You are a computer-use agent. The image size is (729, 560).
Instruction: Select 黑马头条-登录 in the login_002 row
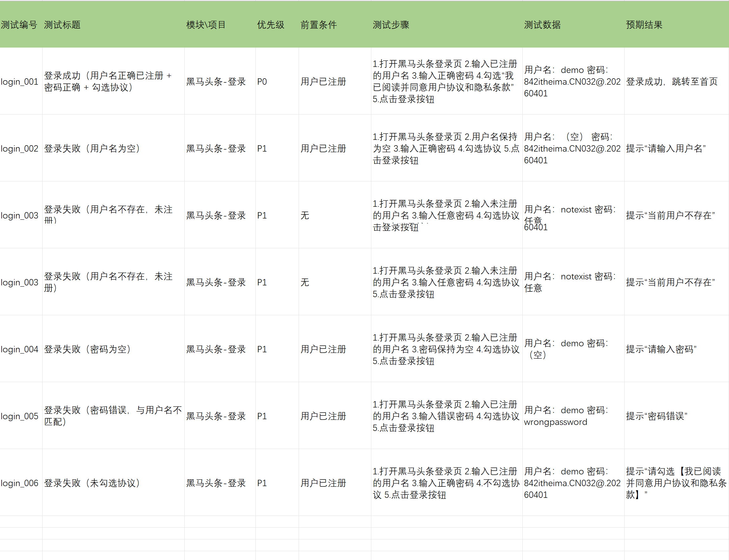pos(220,148)
